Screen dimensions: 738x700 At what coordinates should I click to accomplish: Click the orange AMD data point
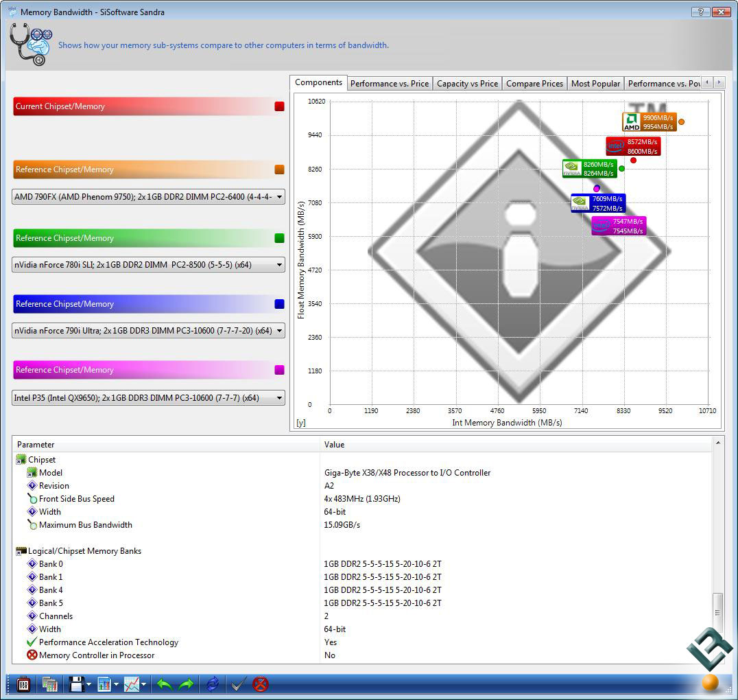pos(682,122)
